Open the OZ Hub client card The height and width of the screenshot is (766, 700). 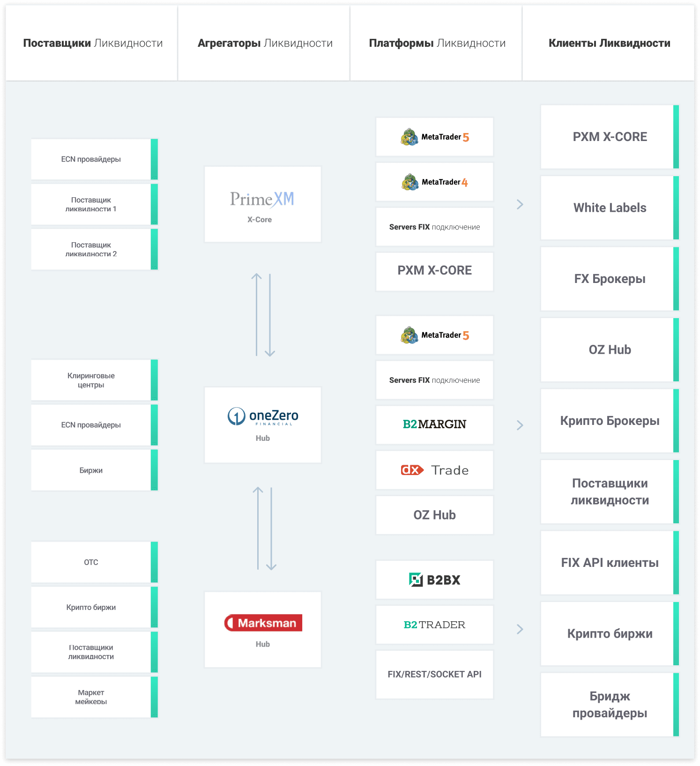[610, 350]
